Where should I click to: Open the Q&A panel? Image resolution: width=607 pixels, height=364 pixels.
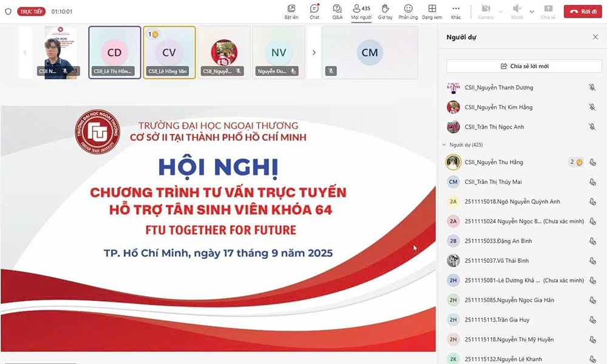pyautogui.click(x=337, y=9)
